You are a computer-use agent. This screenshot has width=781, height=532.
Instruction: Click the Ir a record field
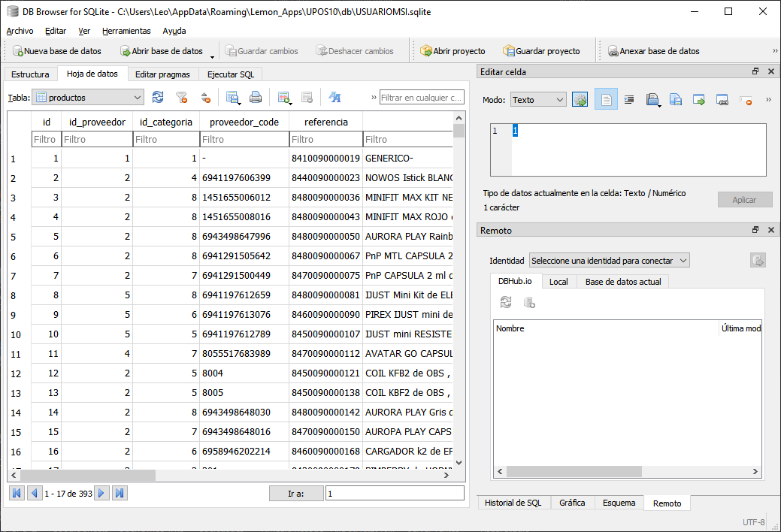[x=394, y=493]
